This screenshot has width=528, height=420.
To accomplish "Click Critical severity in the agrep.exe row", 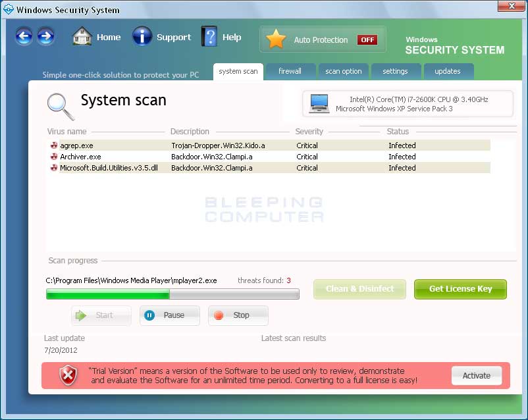I will 307,145.
